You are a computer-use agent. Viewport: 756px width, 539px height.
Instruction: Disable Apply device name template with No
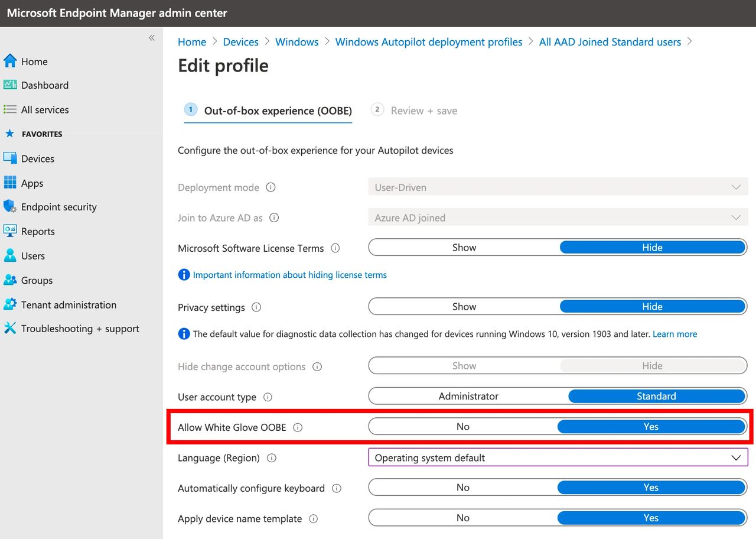pos(462,518)
